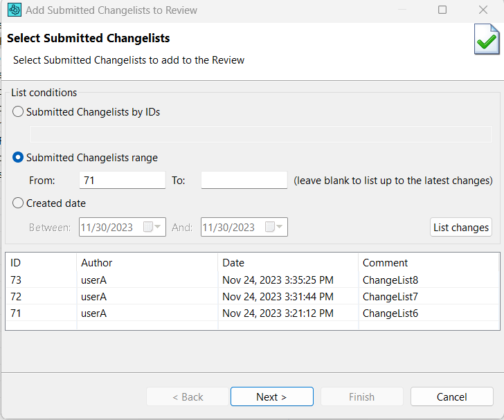The width and height of the screenshot is (504, 420).
Task: Select changelist row with ID 73
Action: point(252,280)
